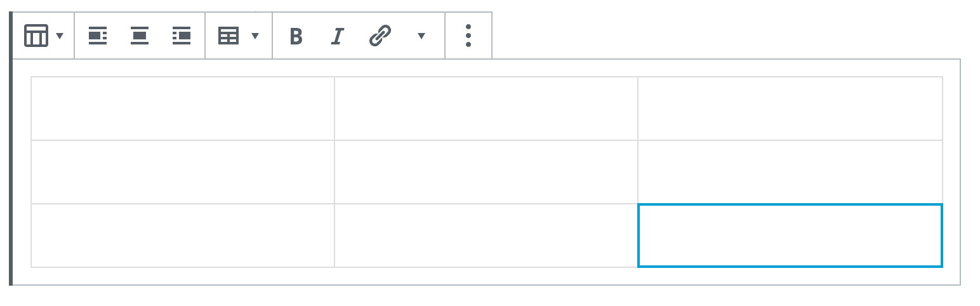Toggle bold formatting
980x306 pixels.
(x=296, y=36)
